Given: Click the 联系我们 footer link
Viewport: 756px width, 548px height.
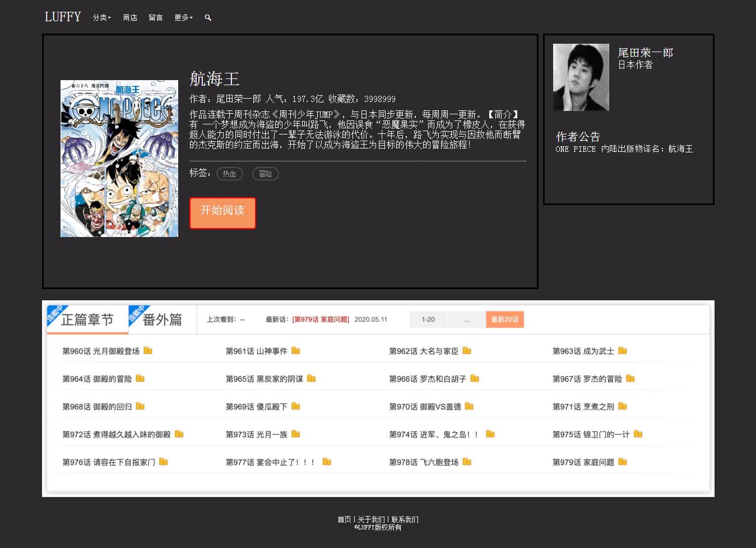Looking at the screenshot, I should pyautogui.click(x=405, y=519).
